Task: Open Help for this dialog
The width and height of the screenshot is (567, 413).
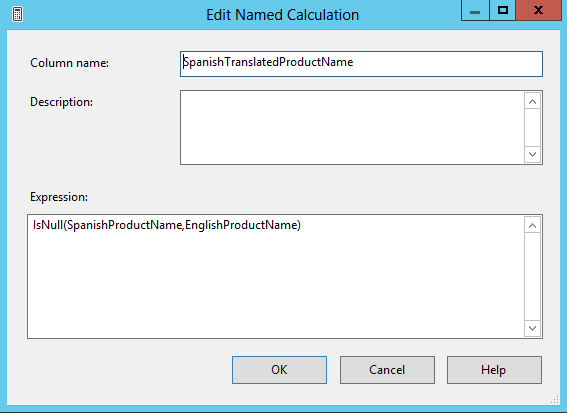Action: (494, 370)
